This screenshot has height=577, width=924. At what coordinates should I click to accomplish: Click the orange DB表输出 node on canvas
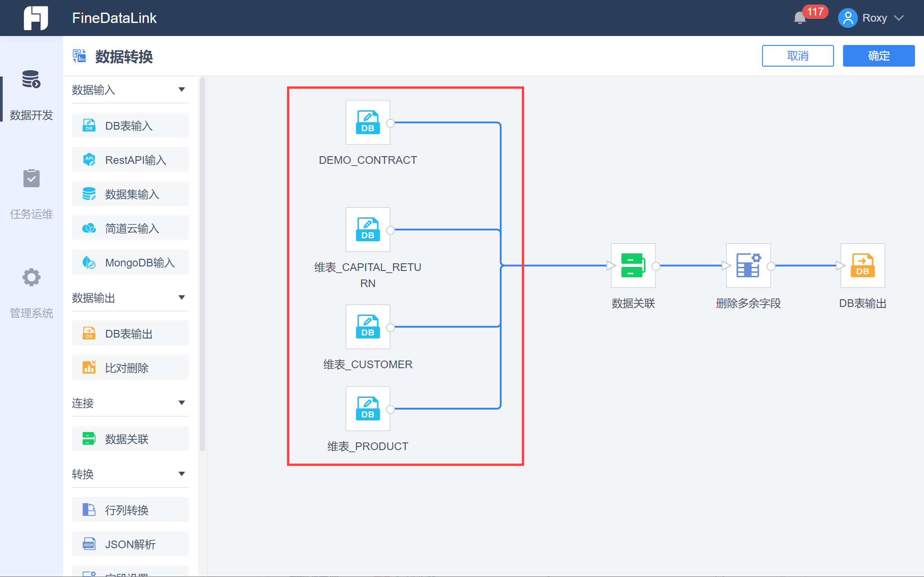862,266
